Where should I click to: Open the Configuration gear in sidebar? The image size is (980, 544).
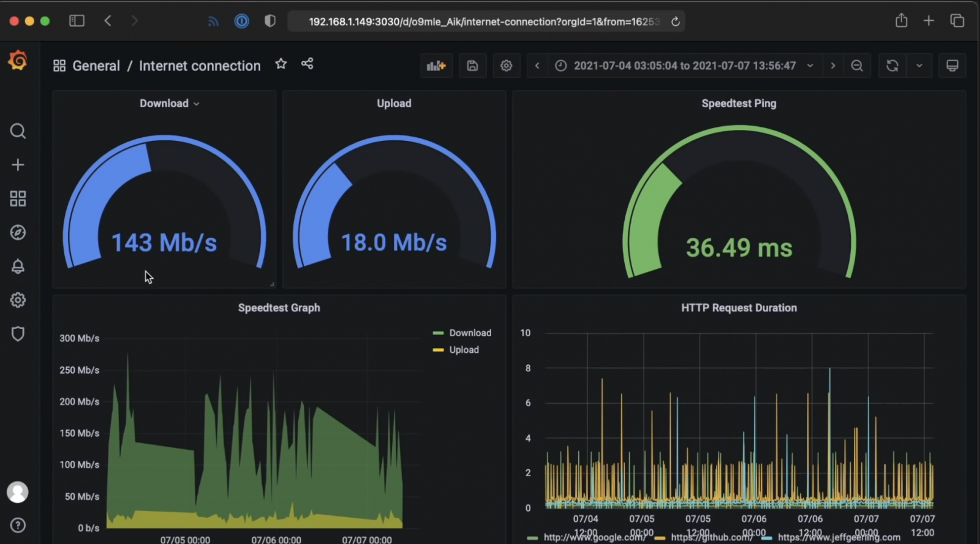tap(18, 300)
